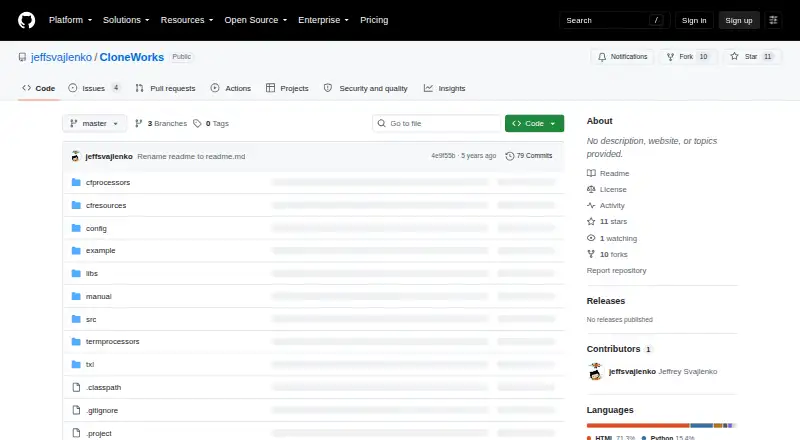Click jeffsvajlenko commit author avatar
Image resolution: width=800 pixels, height=440 pixels.
[x=76, y=156]
